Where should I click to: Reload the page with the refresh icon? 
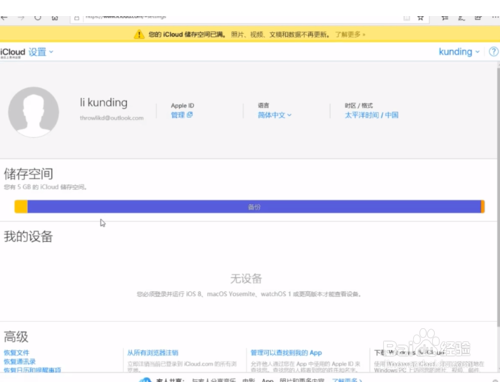pyautogui.click(x=38, y=18)
